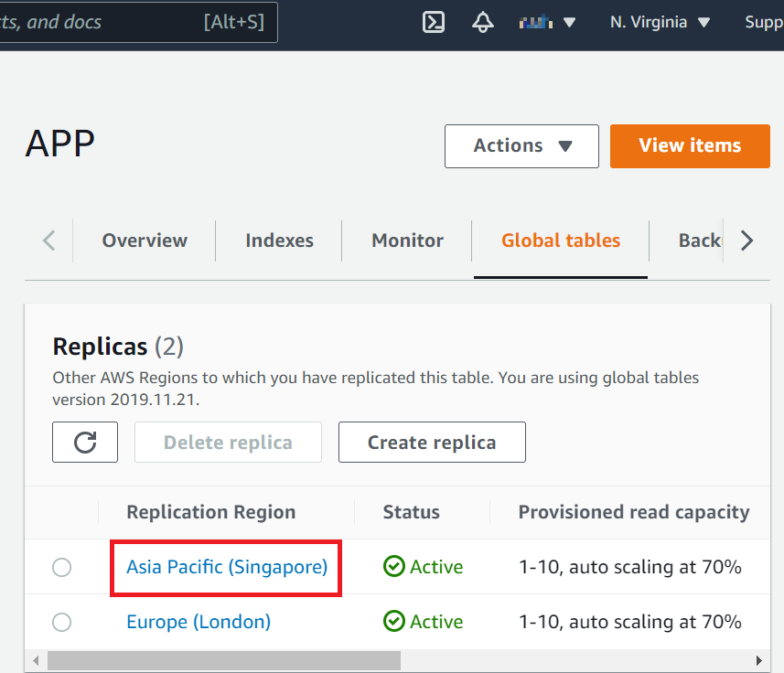Click the Create replica button
Viewport: 784px width, 673px height.
[x=432, y=443]
